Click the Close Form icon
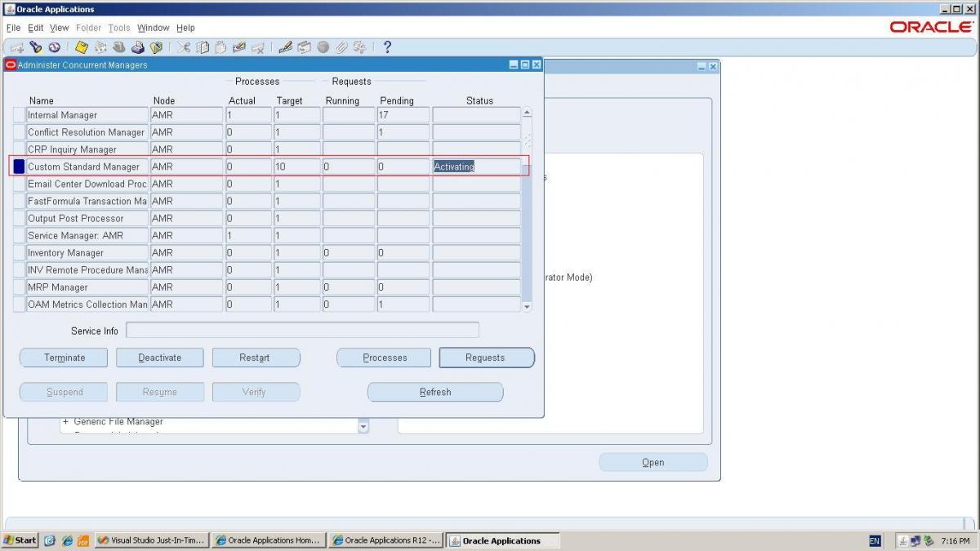980x551 pixels. [x=155, y=47]
